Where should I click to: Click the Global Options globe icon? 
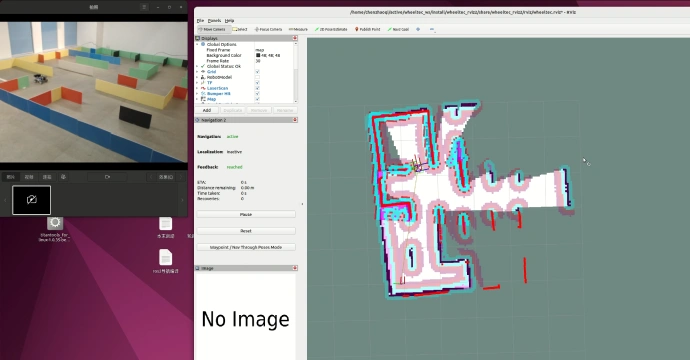tap(203, 44)
